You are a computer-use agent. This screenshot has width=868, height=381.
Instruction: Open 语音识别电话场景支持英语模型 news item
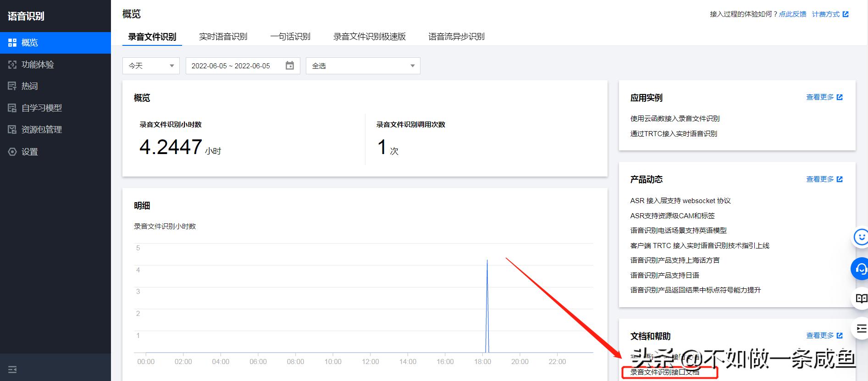[678, 230]
